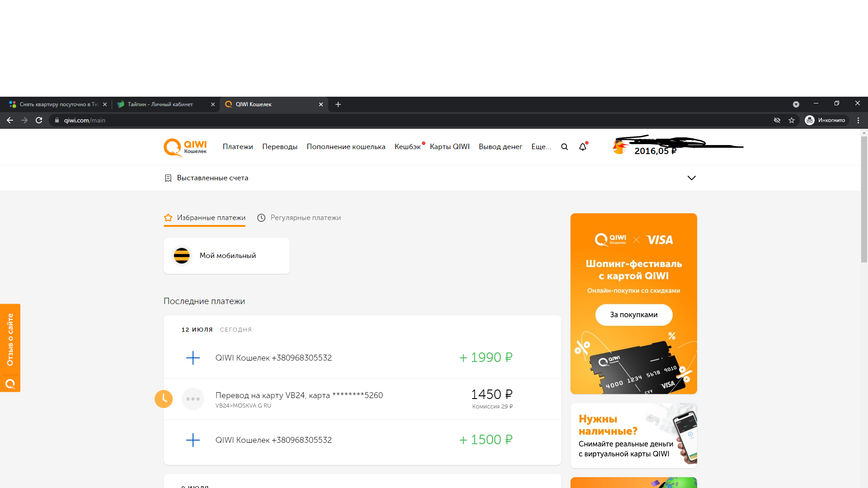The height and width of the screenshot is (488, 868).
Task: Close the QIWI Кошелек browser tab
Action: (321, 104)
